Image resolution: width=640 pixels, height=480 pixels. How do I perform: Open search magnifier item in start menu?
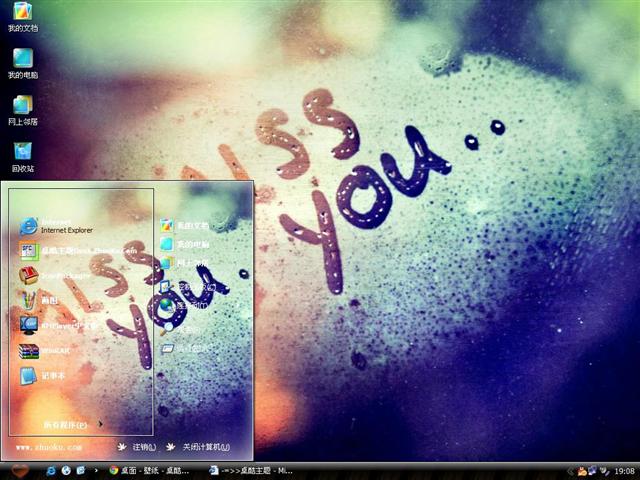[180, 329]
